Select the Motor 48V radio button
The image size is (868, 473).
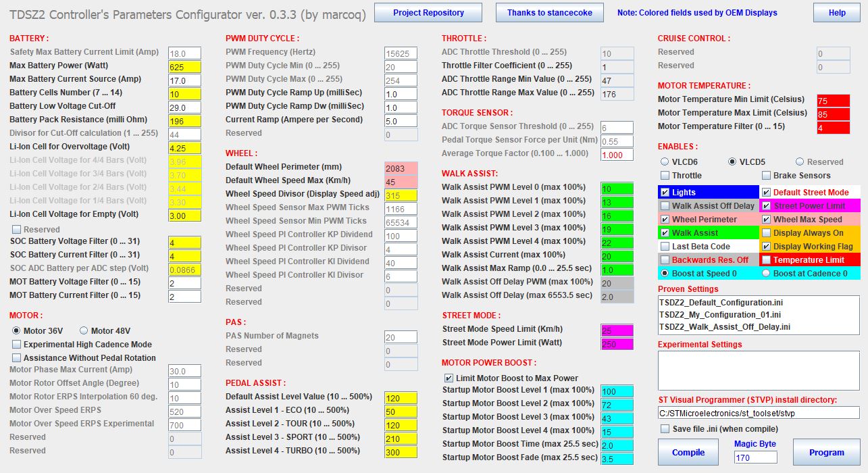pos(84,330)
